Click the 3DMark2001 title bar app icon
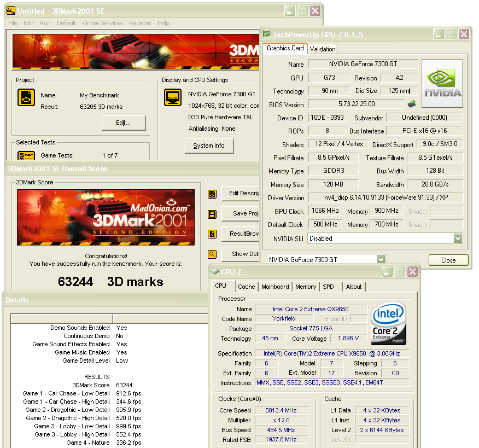Image resolution: width=479 pixels, height=448 pixels. point(11,11)
